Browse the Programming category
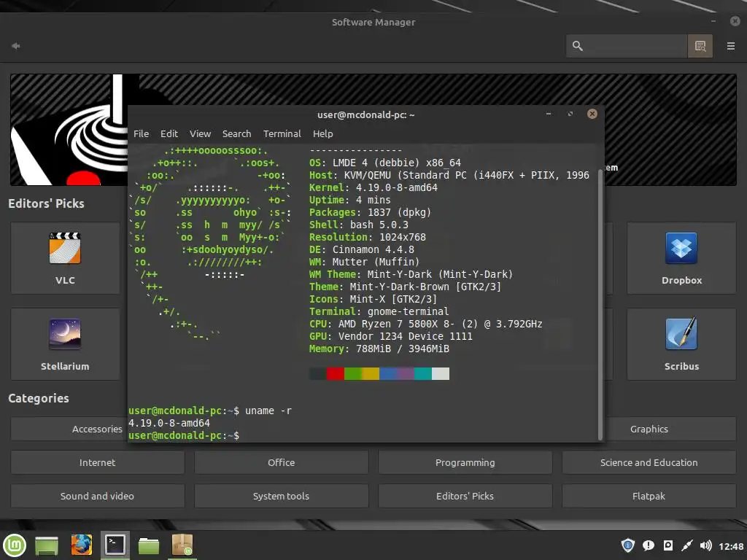 pyautogui.click(x=465, y=462)
